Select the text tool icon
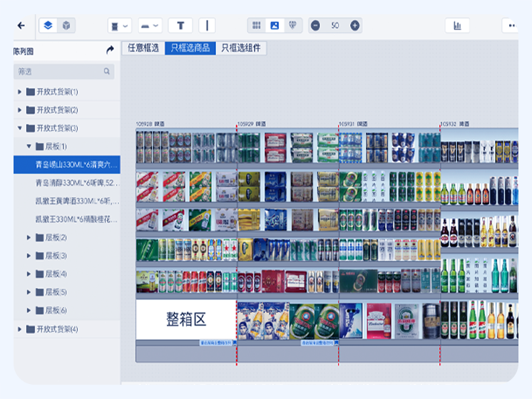Image resolution: width=532 pixels, height=399 pixels. pyautogui.click(x=180, y=26)
